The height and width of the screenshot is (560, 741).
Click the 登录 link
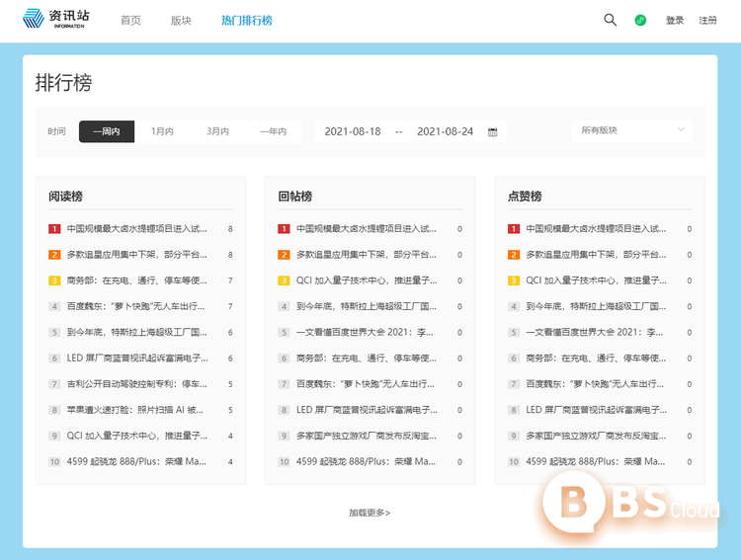click(675, 21)
